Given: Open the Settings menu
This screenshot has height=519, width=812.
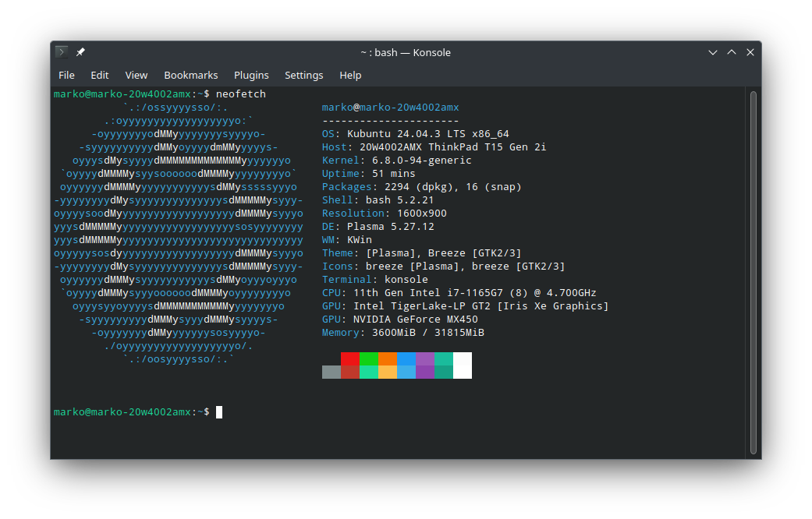Looking at the screenshot, I should [x=303, y=75].
